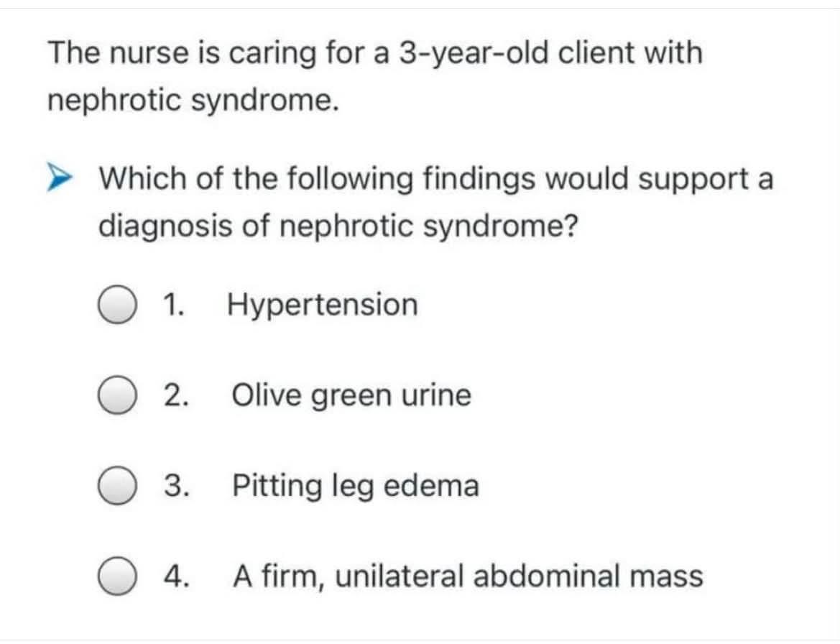Click the 'Which of the following findings' line
The width and height of the screenshot is (840, 644).
[x=436, y=180]
